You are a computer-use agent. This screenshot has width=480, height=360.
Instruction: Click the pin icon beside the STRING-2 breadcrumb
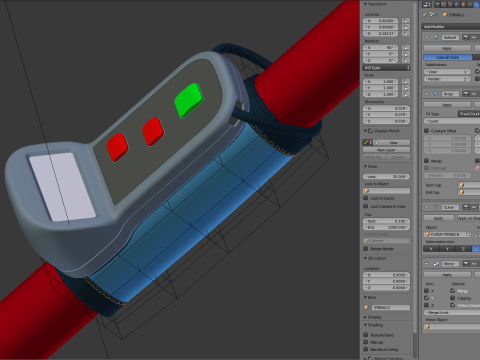(x=425, y=15)
